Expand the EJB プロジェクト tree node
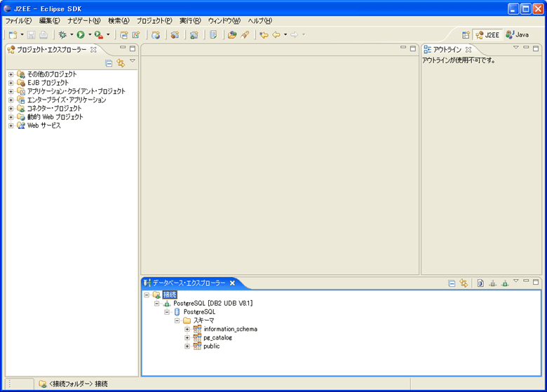547x392 pixels. 11,83
